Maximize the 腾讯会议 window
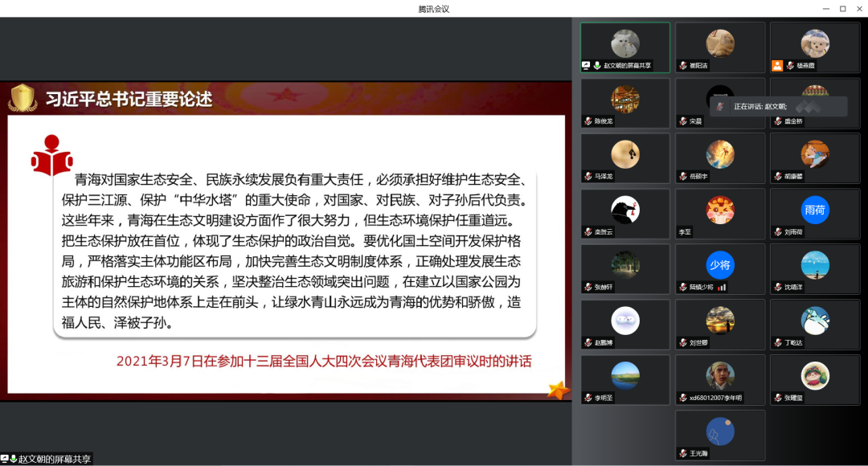Image resolution: width=868 pixels, height=466 pixels. point(842,8)
